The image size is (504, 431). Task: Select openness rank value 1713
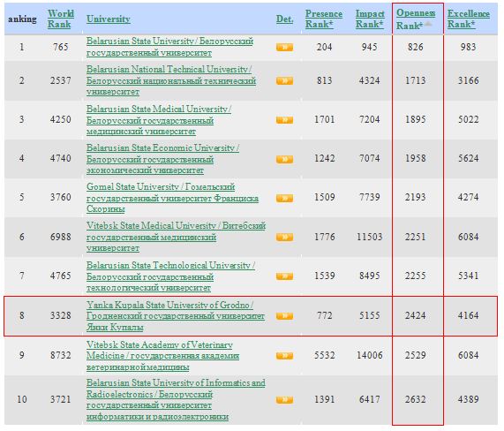click(415, 80)
